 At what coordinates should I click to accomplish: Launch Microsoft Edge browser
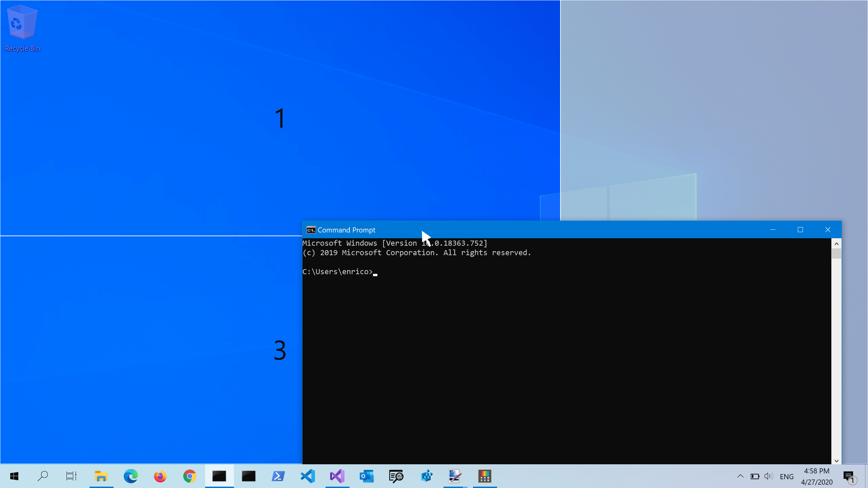point(130,476)
